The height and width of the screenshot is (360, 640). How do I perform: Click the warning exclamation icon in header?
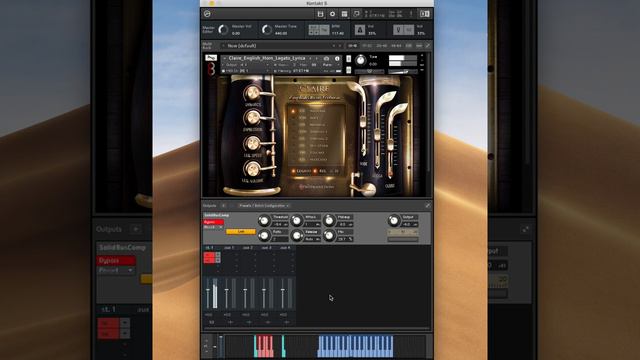click(411, 14)
